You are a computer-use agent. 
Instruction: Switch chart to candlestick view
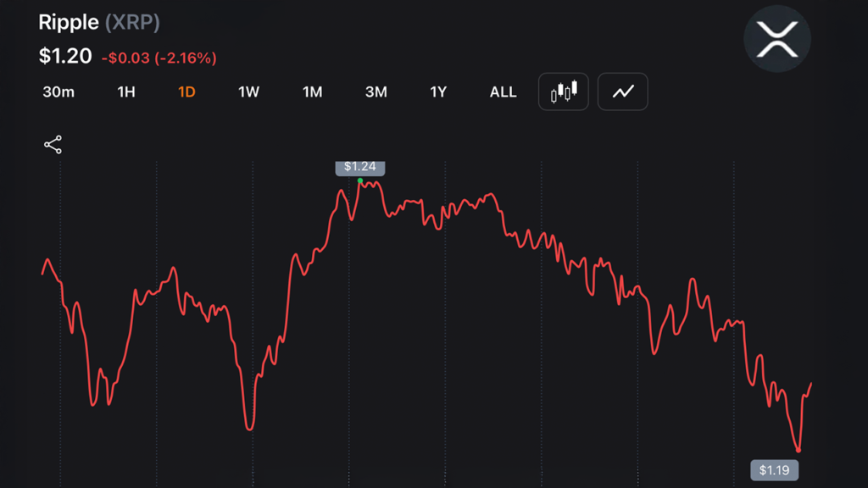pos(563,91)
